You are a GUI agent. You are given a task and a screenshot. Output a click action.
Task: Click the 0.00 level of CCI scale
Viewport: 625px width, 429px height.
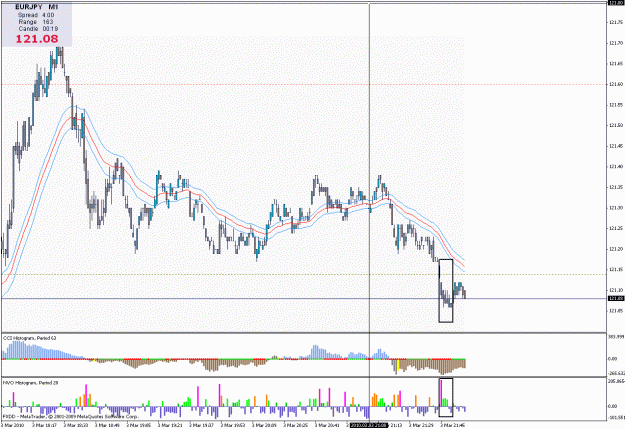point(613,359)
